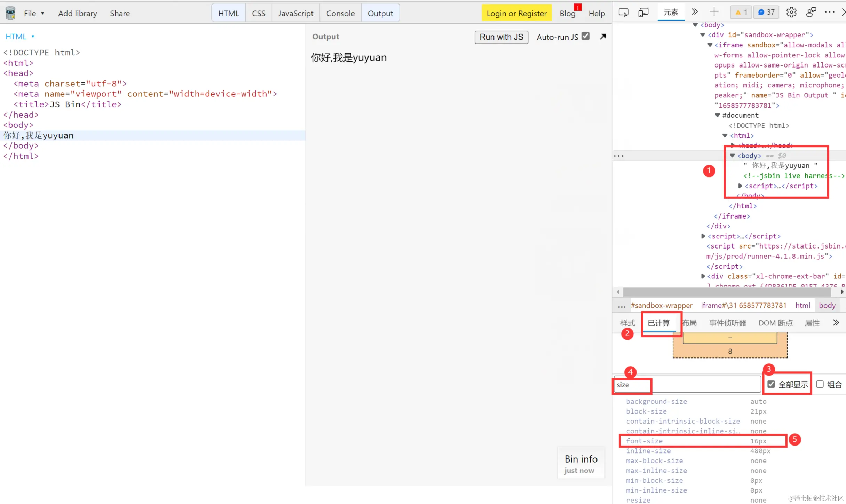The width and height of the screenshot is (846, 504).
Task: Toggle the device emulation icon
Action: pos(643,13)
